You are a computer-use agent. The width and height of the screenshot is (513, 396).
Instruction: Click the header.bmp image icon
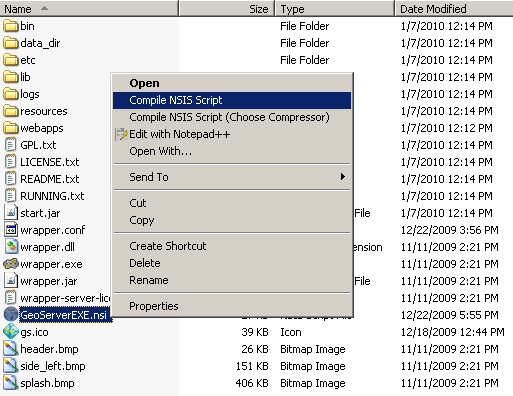pyautogui.click(x=11, y=349)
